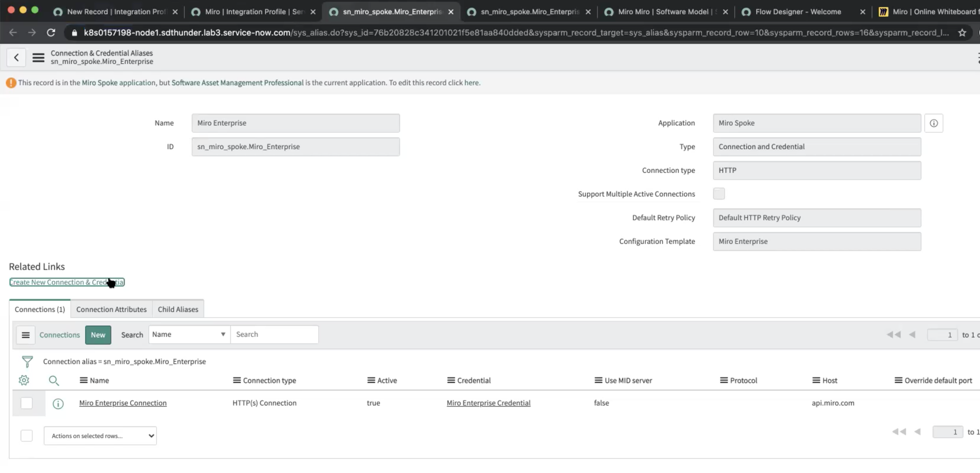Click the browser address bar URL
This screenshot has width=980, height=473.
coord(516,33)
